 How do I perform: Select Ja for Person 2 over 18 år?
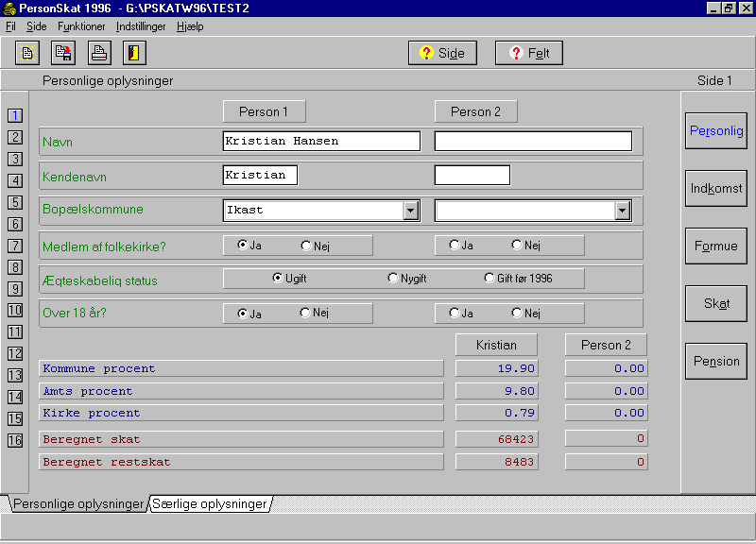point(461,314)
